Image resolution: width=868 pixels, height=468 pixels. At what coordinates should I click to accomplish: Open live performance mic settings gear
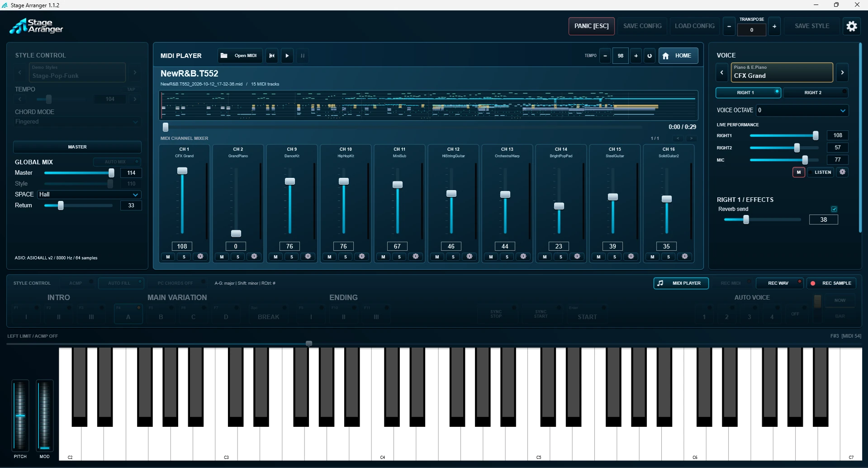(842, 172)
